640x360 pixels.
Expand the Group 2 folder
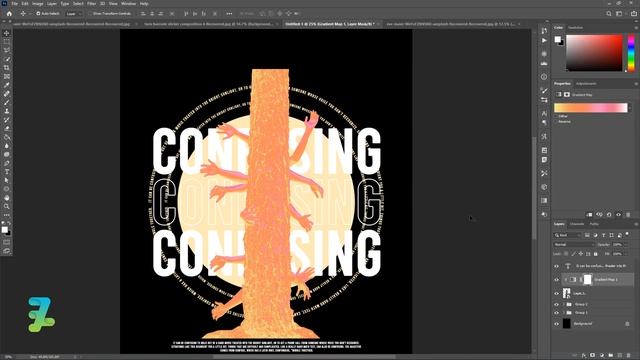point(563,304)
